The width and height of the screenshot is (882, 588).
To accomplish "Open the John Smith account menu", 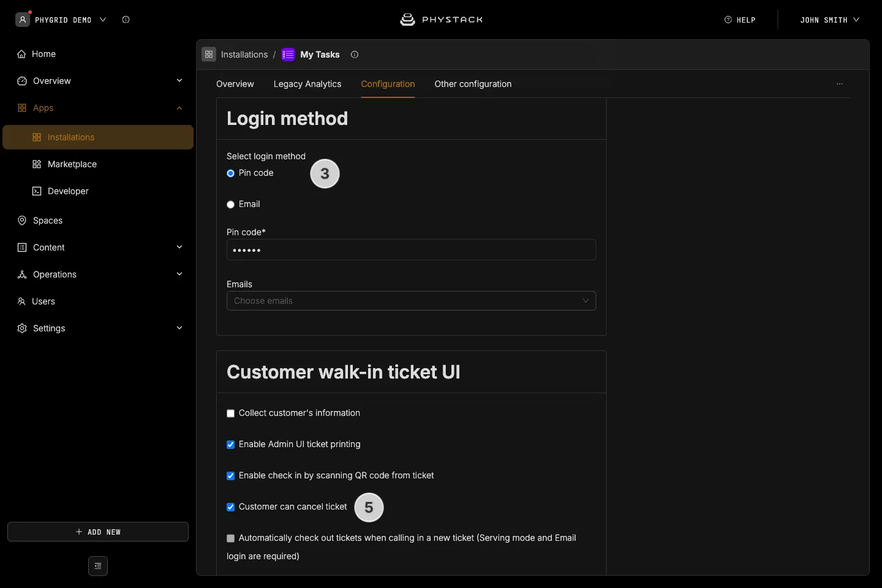I will click(829, 20).
